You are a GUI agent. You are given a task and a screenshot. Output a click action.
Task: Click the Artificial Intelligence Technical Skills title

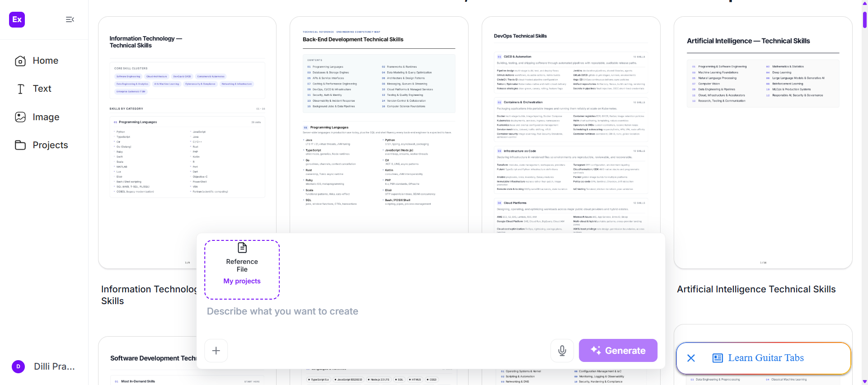coord(756,289)
